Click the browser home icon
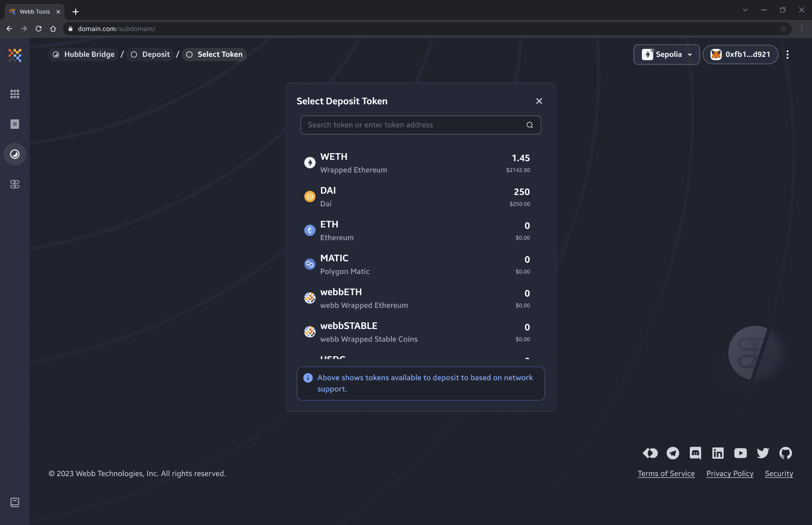 coord(53,29)
